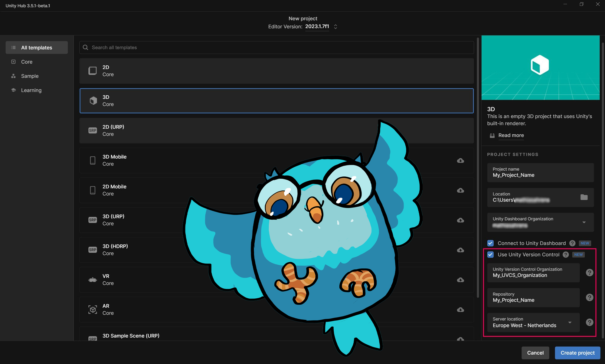Viewport: 605px width, 364px height.
Task: Select the 2D template icon
Action: pyautogui.click(x=93, y=71)
